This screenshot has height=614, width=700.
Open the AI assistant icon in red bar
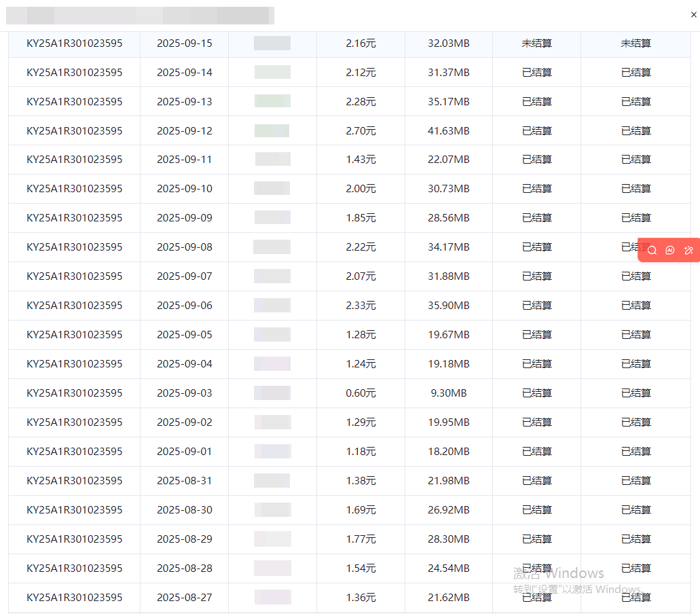coord(670,250)
